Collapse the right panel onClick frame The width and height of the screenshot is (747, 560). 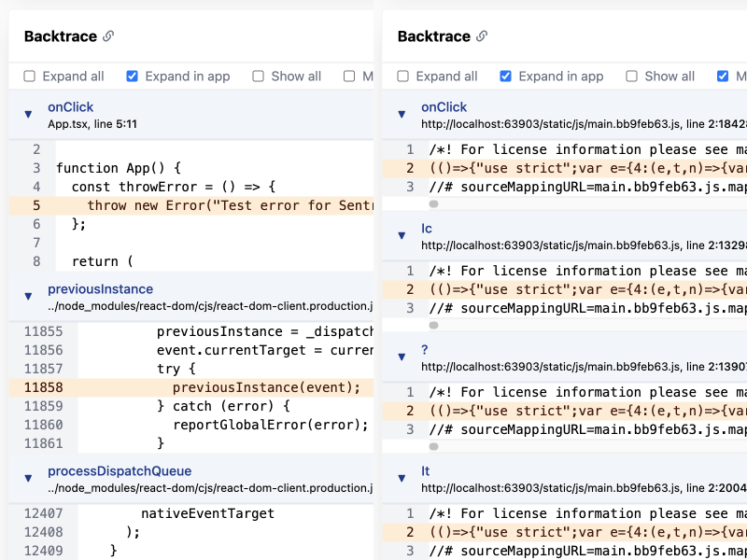point(402,114)
